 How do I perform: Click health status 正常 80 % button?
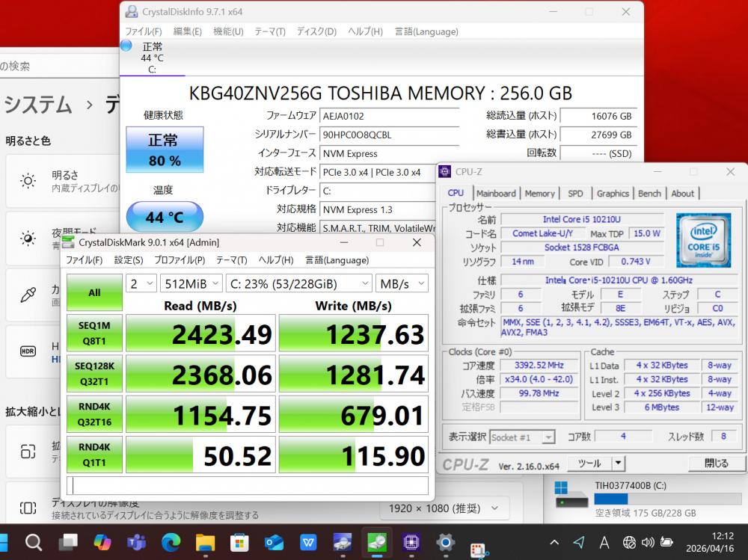(165, 150)
